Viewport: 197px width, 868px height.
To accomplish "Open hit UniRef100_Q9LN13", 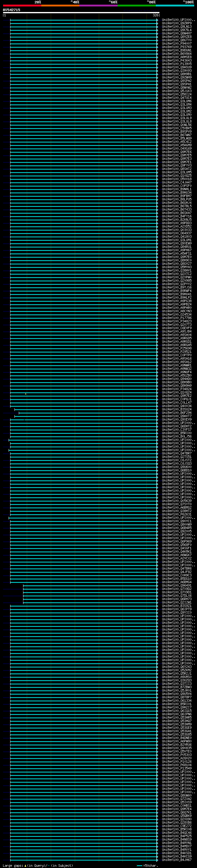I will click(177, 26).
